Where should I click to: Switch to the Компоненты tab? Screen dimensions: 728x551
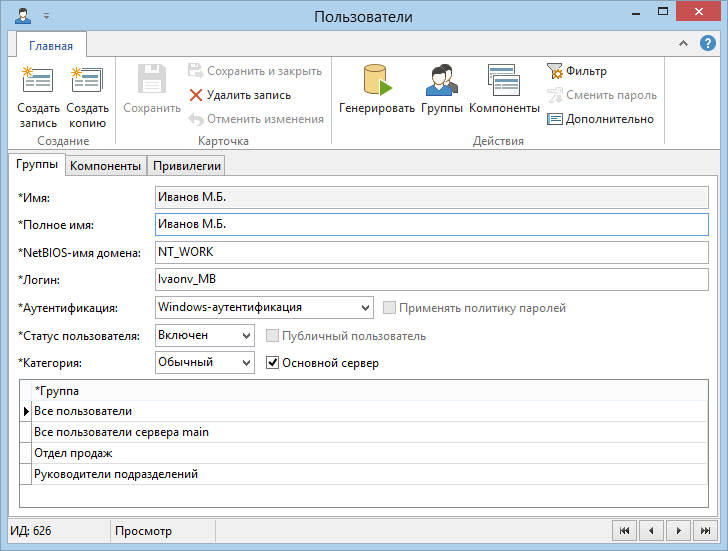tap(105, 166)
